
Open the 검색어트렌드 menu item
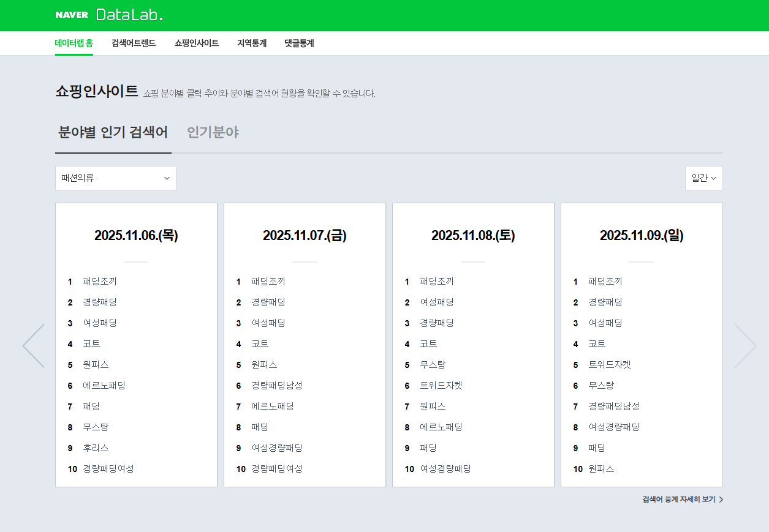click(x=134, y=43)
